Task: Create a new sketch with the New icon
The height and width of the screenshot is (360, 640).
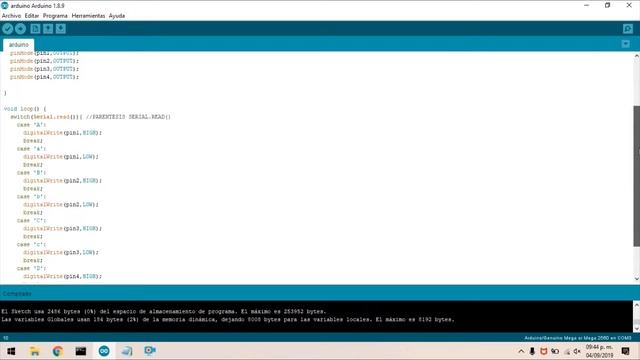Action: [x=36, y=29]
